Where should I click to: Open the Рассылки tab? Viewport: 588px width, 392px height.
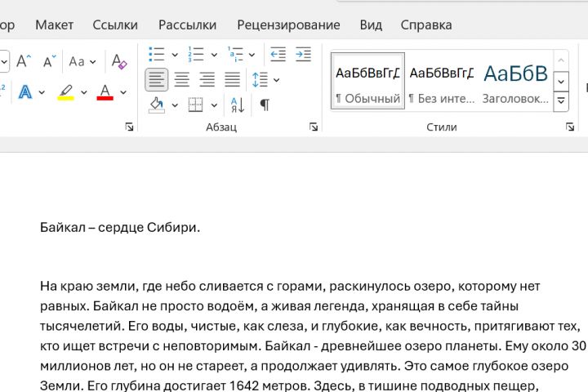point(188,25)
